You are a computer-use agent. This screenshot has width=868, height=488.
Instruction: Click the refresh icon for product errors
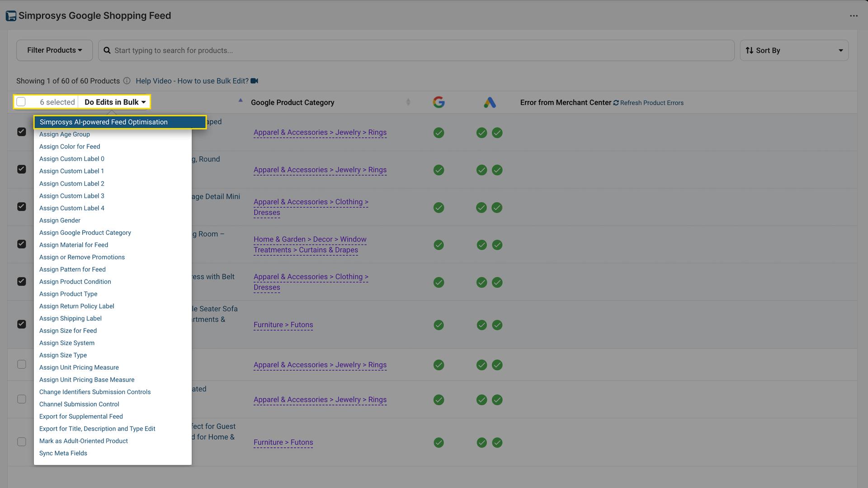tap(616, 103)
